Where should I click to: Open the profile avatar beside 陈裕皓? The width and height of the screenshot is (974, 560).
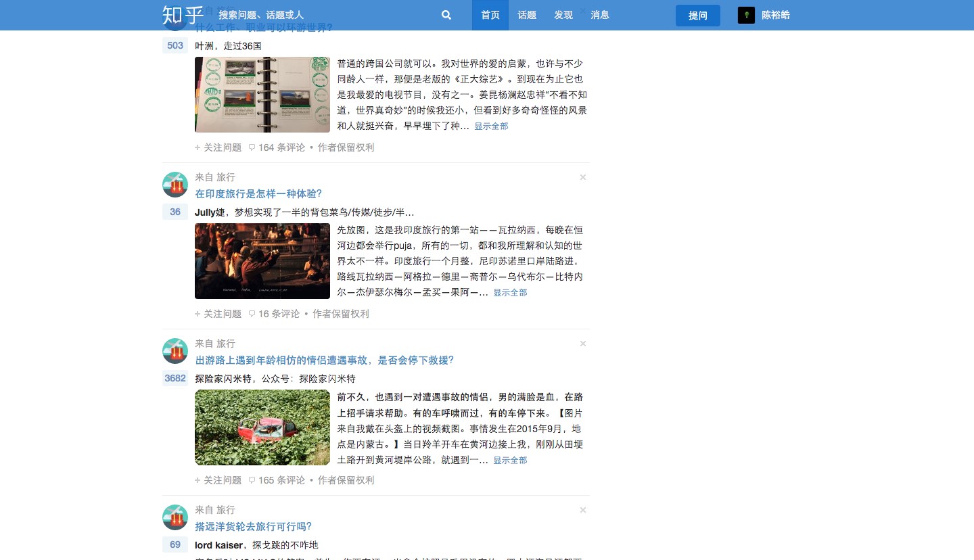click(746, 15)
